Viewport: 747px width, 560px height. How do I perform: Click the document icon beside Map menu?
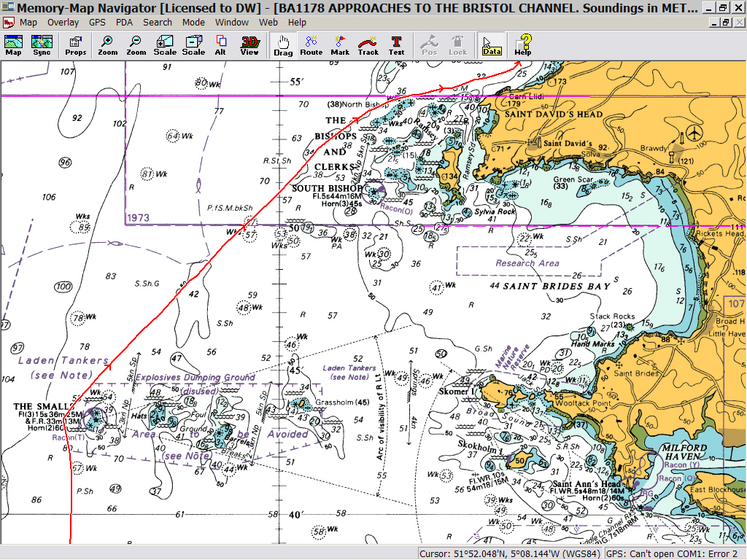[8, 23]
